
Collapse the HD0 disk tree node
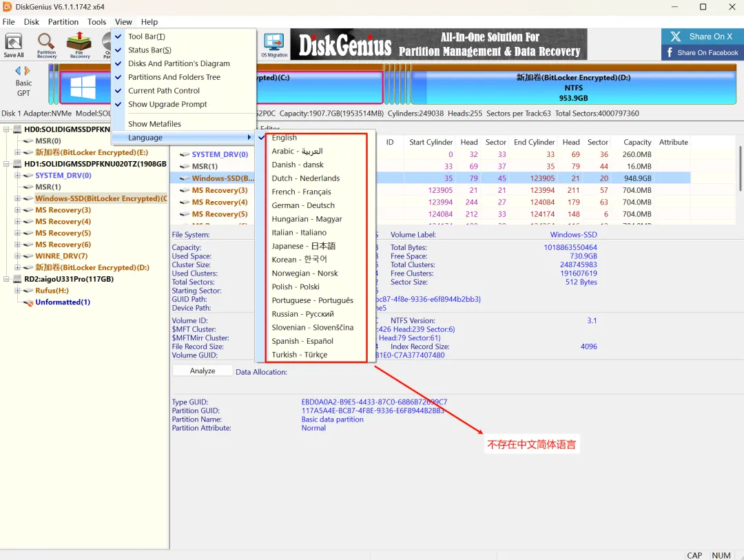[x=6, y=129]
